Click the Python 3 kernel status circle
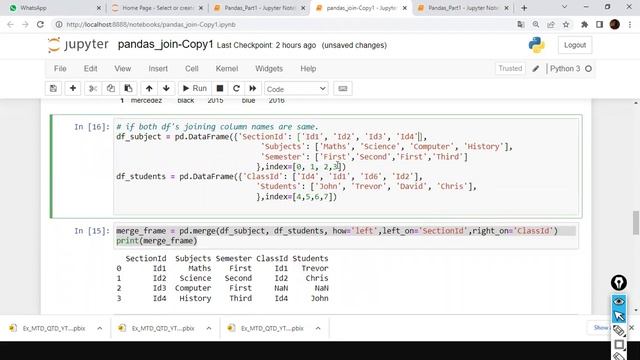This screenshot has height=360, width=640. point(588,69)
